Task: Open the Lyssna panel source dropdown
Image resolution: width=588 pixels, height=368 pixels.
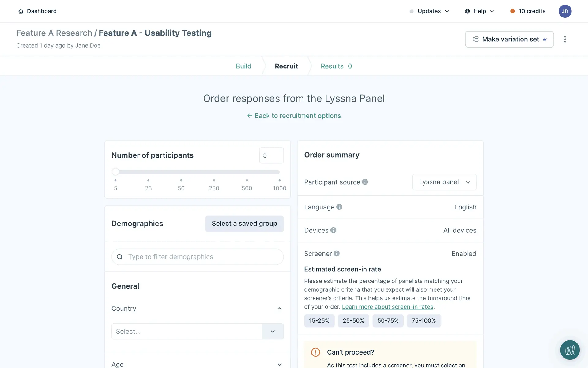Action: click(x=444, y=182)
